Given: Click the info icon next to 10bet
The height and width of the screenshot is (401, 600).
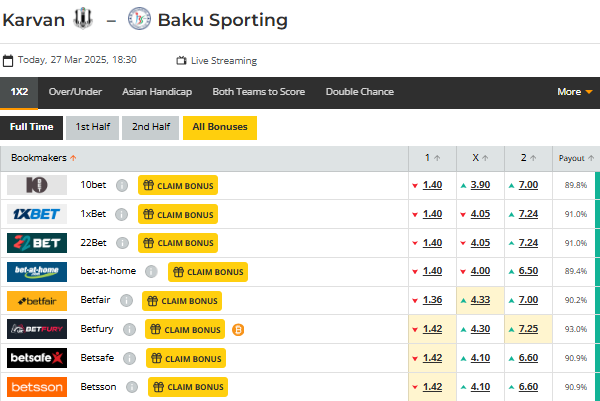Looking at the screenshot, I should [x=122, y=186].
